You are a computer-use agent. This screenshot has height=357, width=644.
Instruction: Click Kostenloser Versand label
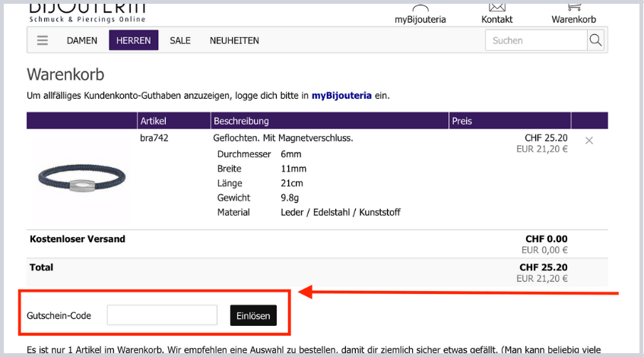(78, 239)
